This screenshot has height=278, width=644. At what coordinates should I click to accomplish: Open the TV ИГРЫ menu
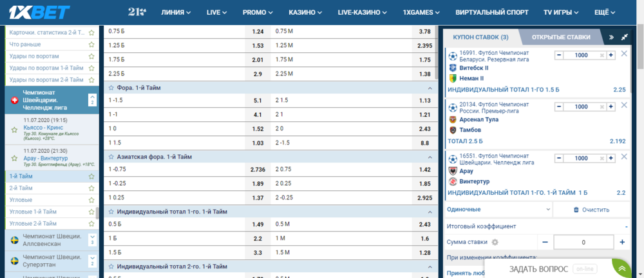(x=561, y=12)
